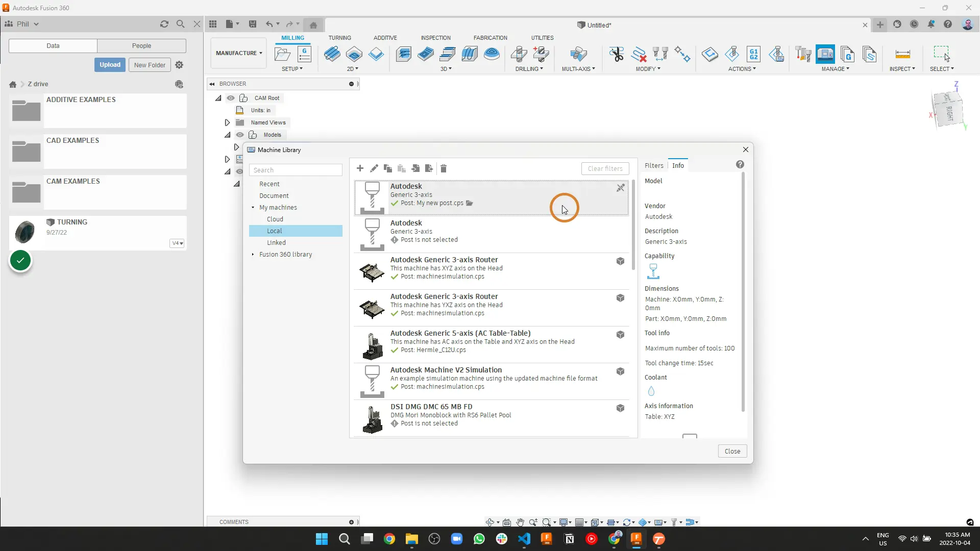Screen dimensions: 980x551
Task: Copy the selected machine in Machine Library
Action: [388, 168]
